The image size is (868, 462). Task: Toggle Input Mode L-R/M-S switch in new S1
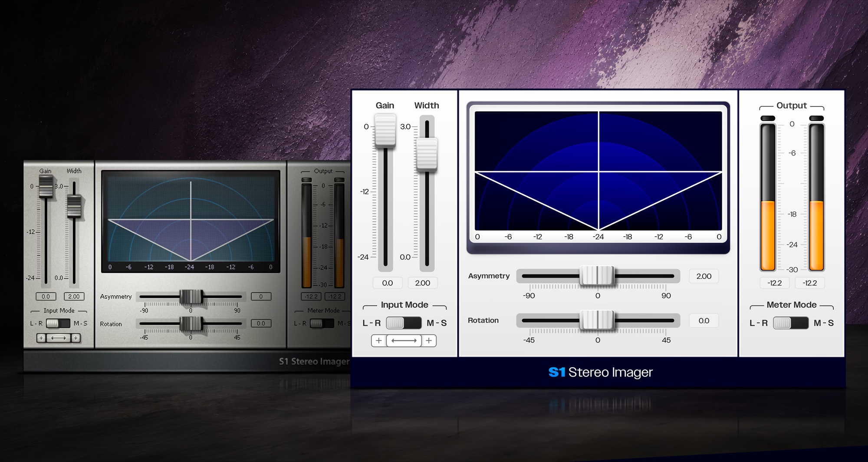404,323
